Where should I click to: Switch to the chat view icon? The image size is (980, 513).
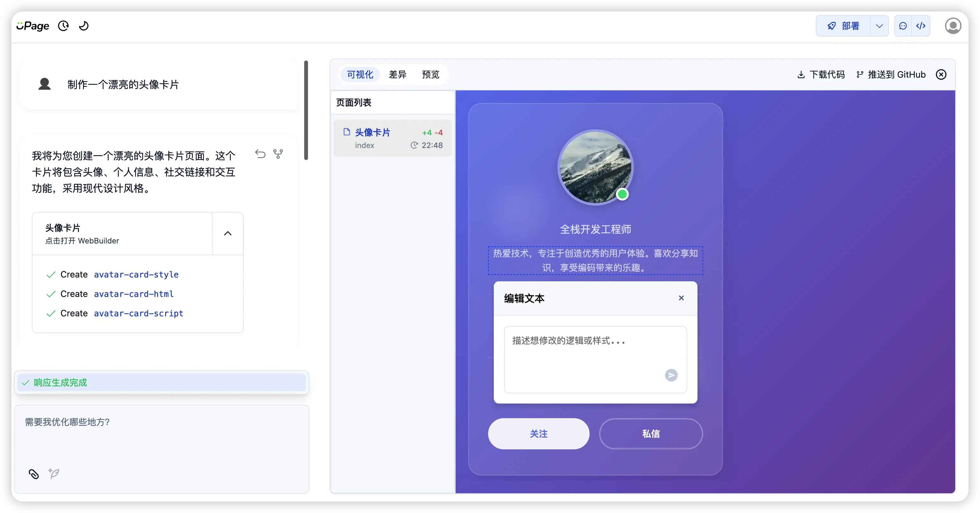[903, 26]
